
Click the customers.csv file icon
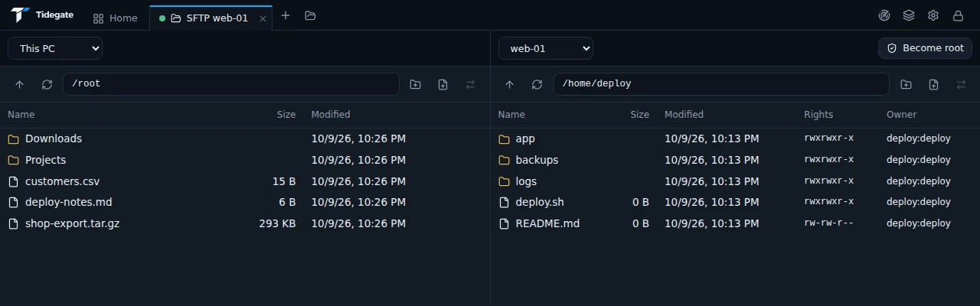pyautogui.click(x=13, y=181)
